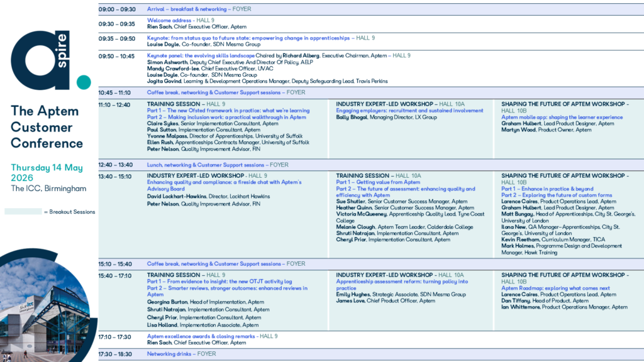The image size is (644, 362).
Task: Click speaker 'Martyn Wood, Product Owner, Aptem'
Action: 547,129
